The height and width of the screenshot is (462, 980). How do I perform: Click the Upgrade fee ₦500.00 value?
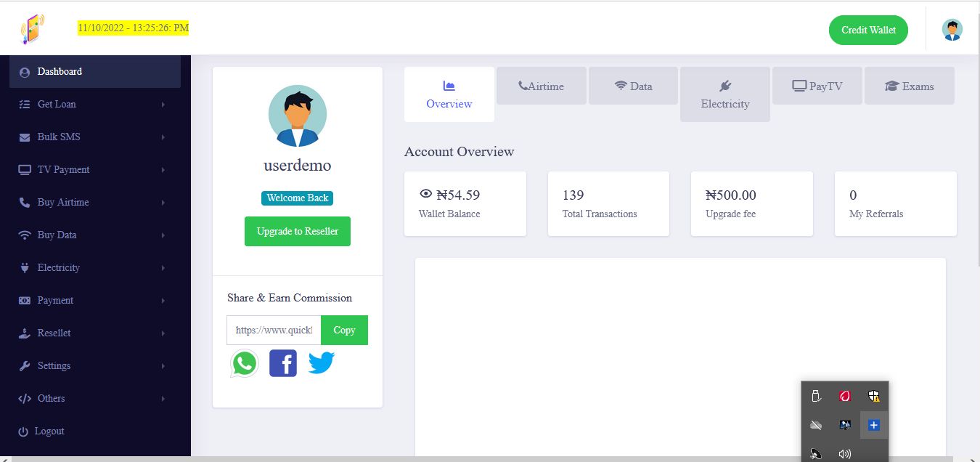point(731,195)
